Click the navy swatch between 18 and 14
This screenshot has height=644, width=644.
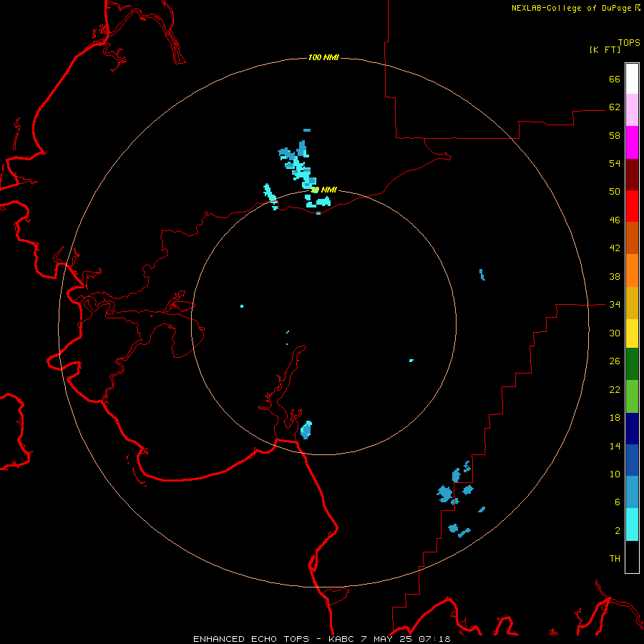coord(632,429)
